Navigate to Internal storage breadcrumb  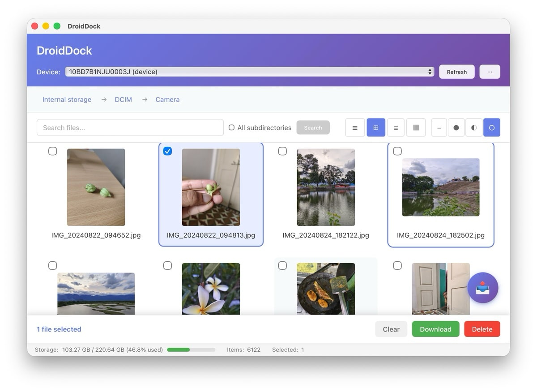(x=67, y=99)
